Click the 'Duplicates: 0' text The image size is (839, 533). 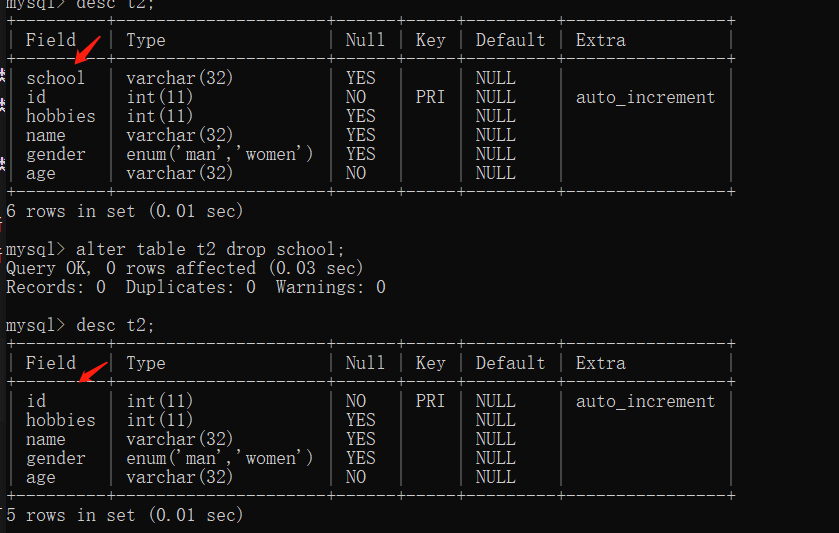[x=190, y=287]
